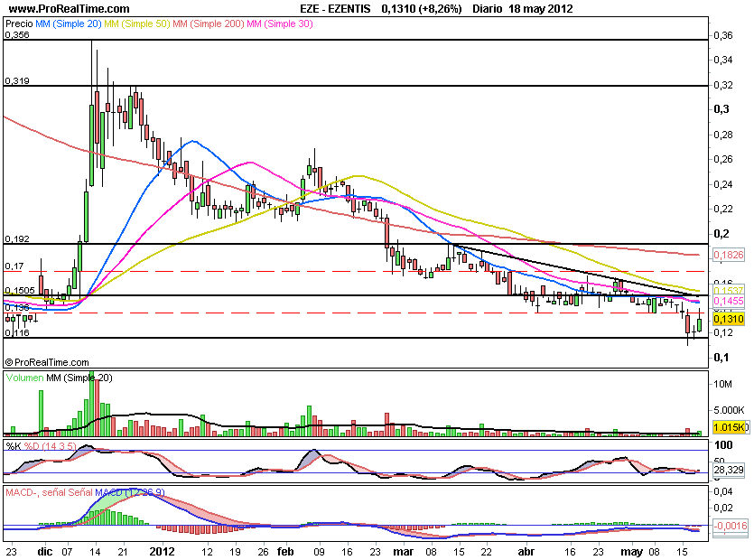The image size is (754, 560).
Task: Click the 0,192 horizontal level label
Action: (x=17, y=239)
